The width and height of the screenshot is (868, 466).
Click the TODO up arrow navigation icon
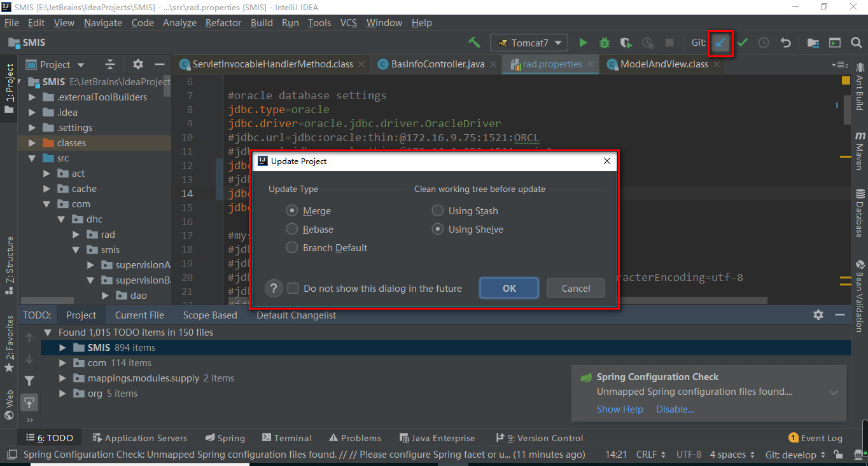pos(29,338)
